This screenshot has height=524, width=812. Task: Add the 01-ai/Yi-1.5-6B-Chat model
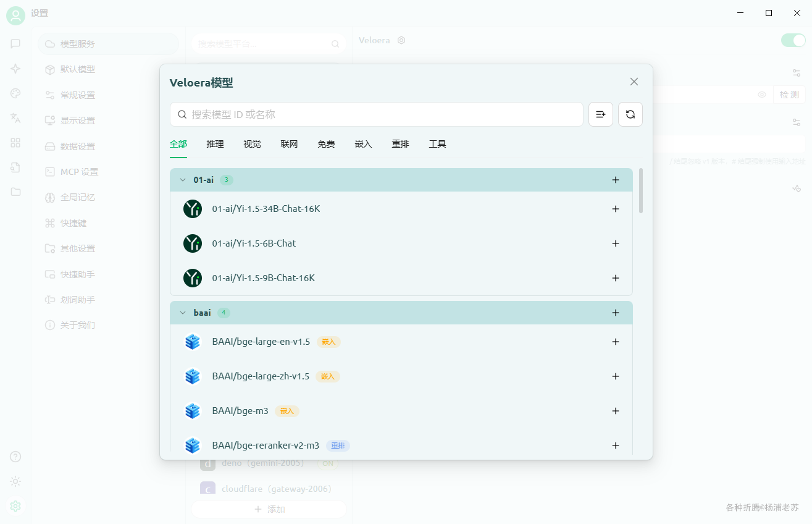click(x=615, y=243)
